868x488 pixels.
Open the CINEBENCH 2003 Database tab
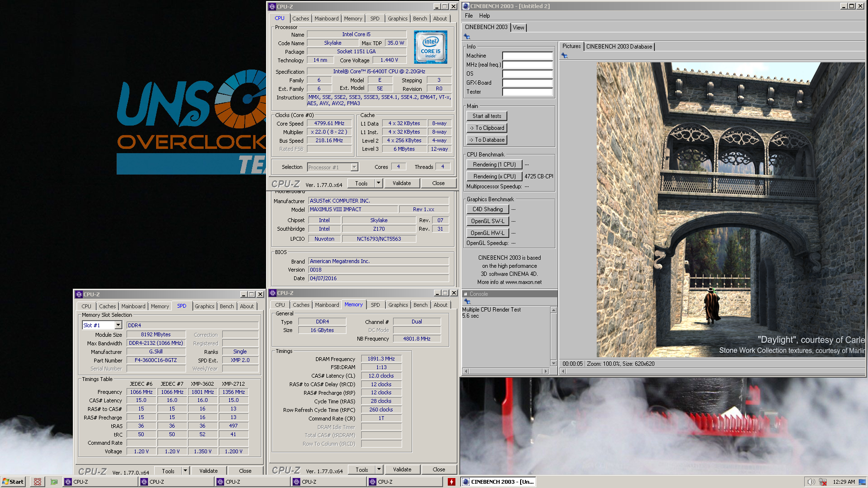click(619, 47)
